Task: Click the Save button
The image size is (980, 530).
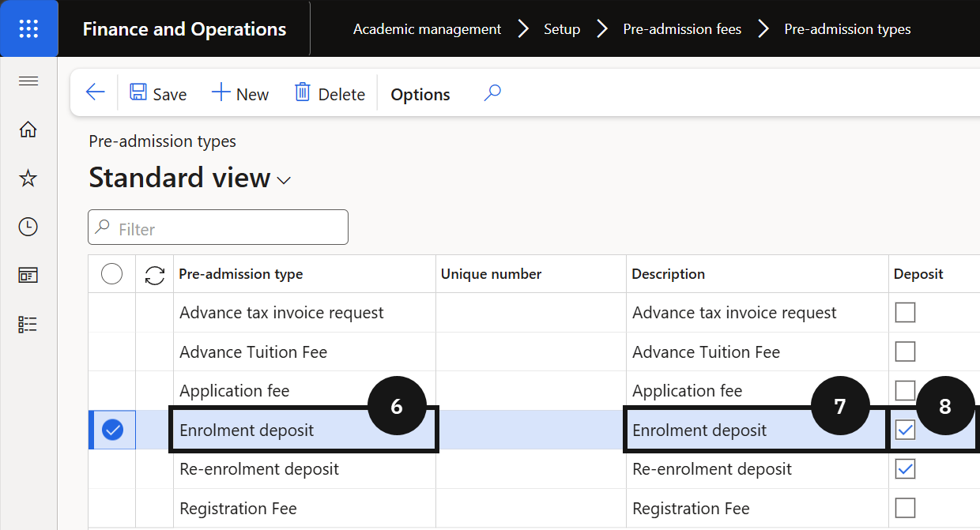Action: tap(158, 93)
